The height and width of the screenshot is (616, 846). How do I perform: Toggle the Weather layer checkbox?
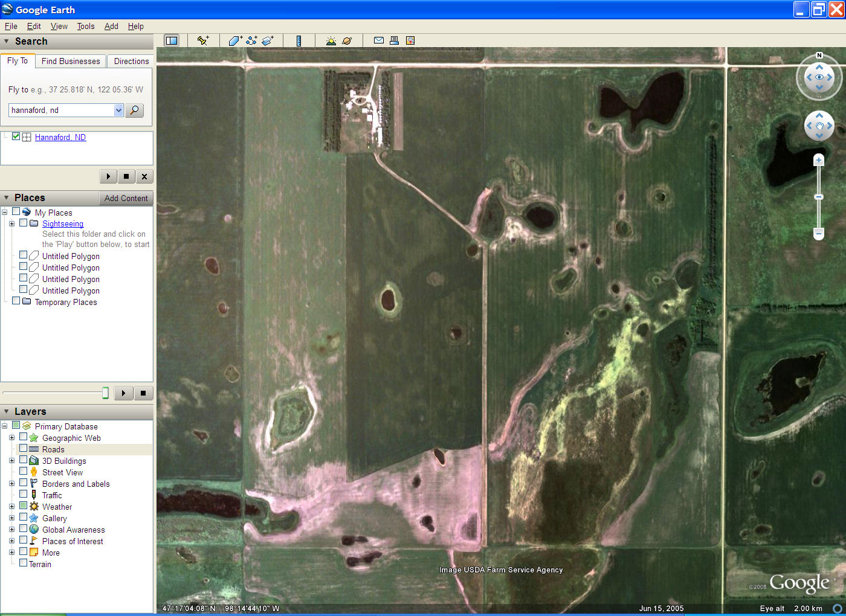(24, 506)
